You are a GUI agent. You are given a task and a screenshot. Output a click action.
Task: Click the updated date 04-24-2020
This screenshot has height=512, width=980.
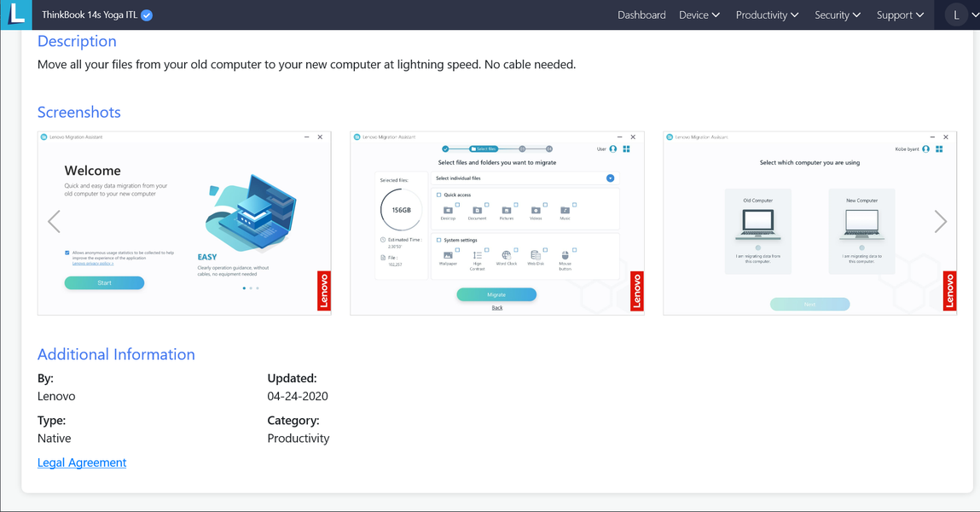pos(298,396)
